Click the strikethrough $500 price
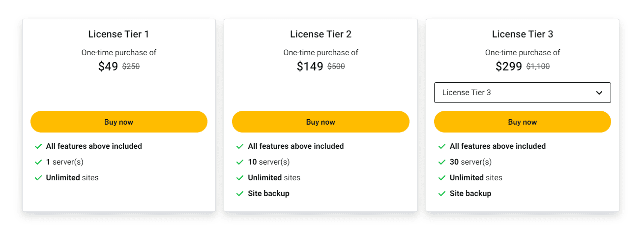This screenshot has height=234, width=644. (x=336, y=67)
